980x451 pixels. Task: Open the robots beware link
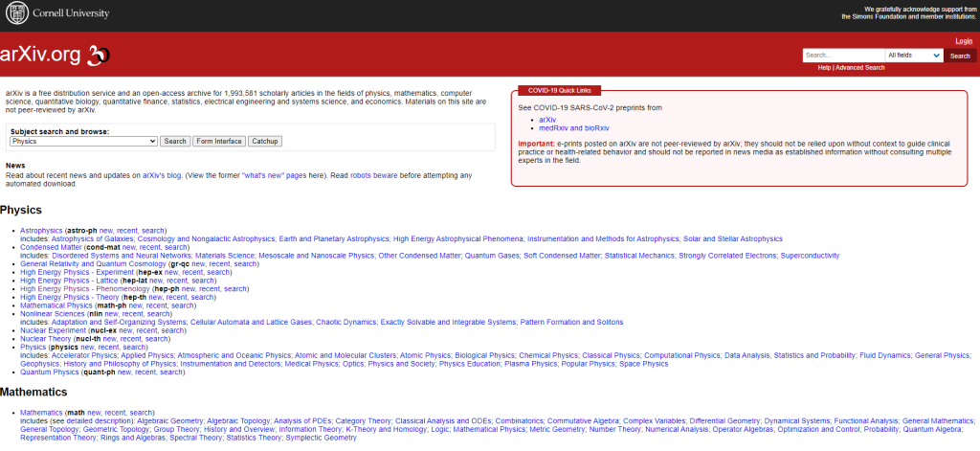(374, 176)
